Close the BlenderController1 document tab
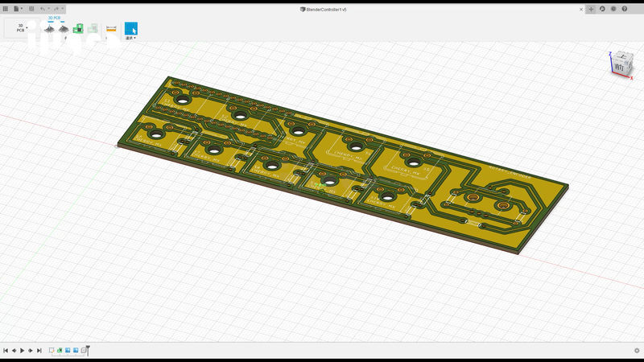 pos(581,10)
